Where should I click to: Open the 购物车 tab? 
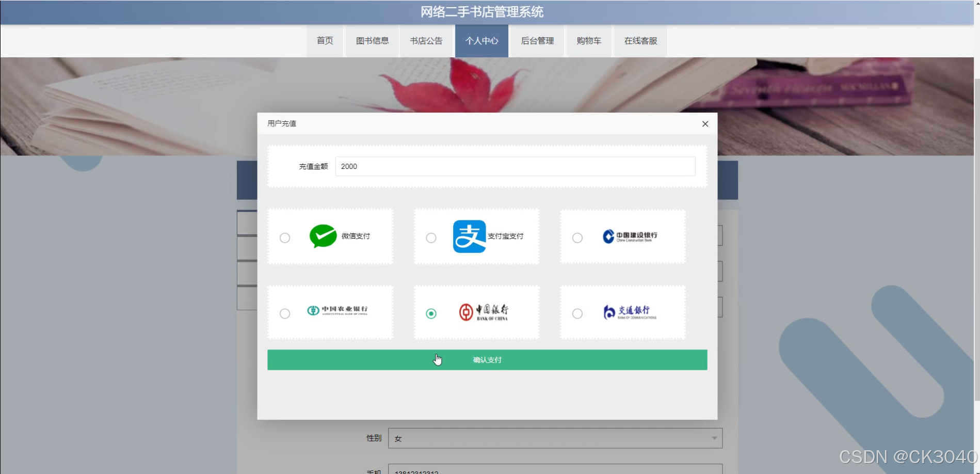point(589,41)
